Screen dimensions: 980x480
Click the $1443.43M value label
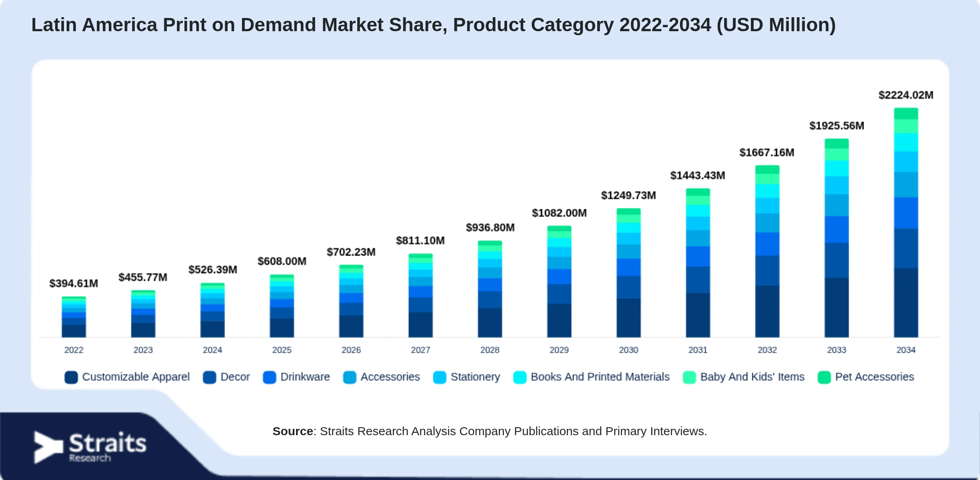(x=698, y=176)
